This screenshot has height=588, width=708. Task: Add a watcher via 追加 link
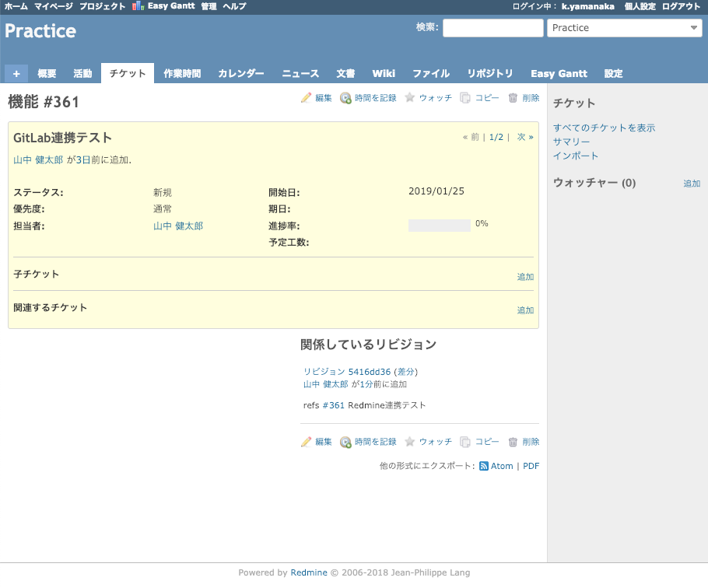pos(692,184)
